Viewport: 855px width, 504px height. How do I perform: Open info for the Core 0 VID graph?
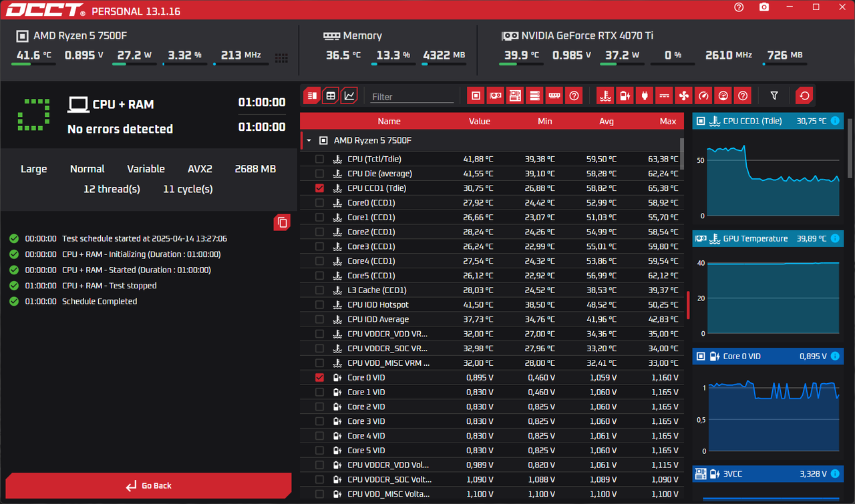tap(835, 356)
